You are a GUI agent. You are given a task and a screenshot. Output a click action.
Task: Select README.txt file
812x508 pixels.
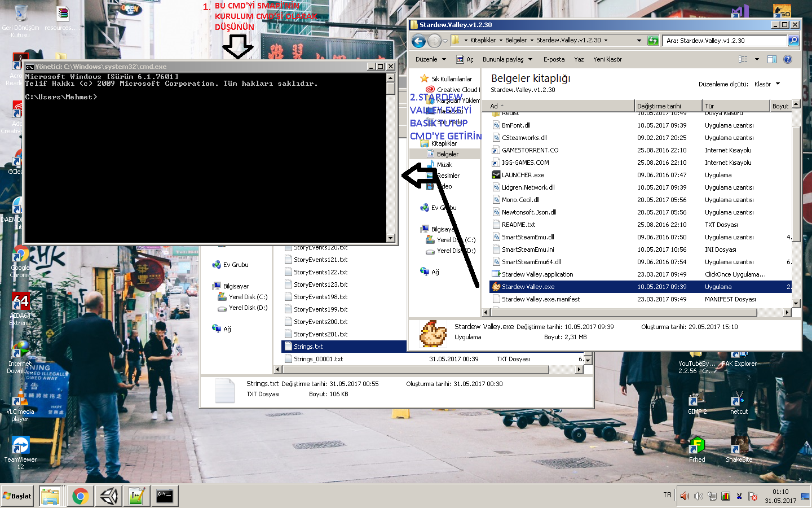[x=518, y=225]
